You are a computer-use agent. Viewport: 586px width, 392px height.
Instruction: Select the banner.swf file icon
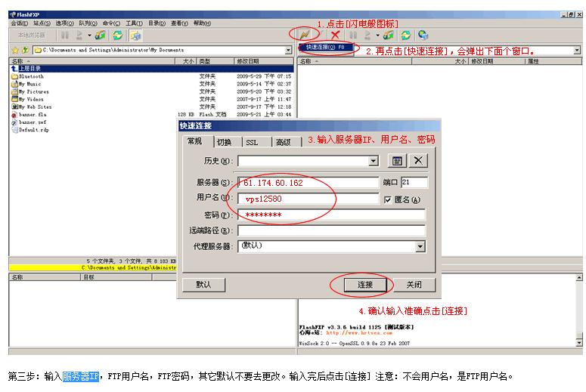pos(14,122)
